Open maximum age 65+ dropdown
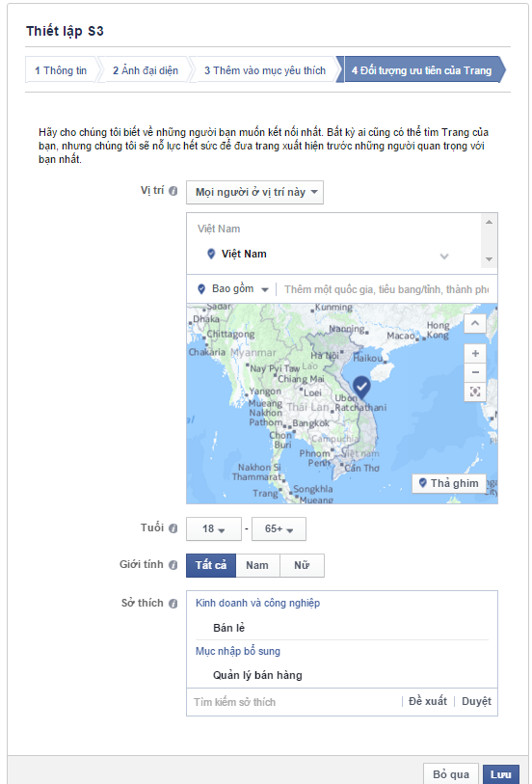 coord(279,529)
